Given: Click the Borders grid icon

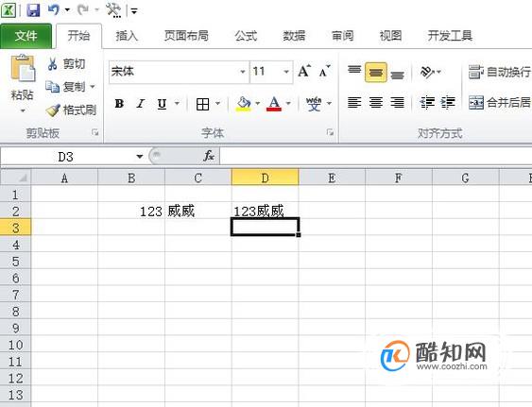Looking at the screenshot, I should 202,104.
